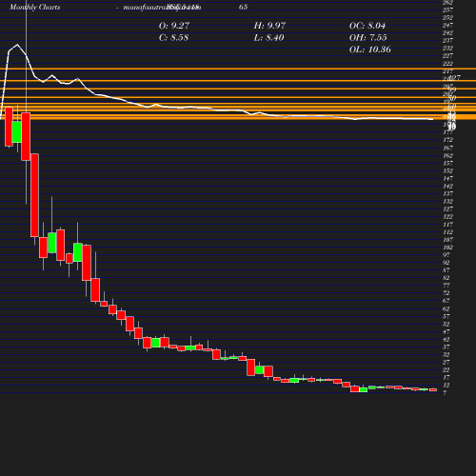Viewport: 476px width, 476px height.
Task: Click the 112 price axis label
Action: click(x=447, y=232)
